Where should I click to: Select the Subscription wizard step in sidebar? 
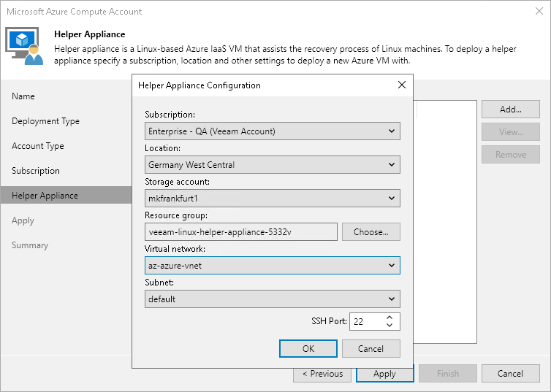click(x=36, y=171)
